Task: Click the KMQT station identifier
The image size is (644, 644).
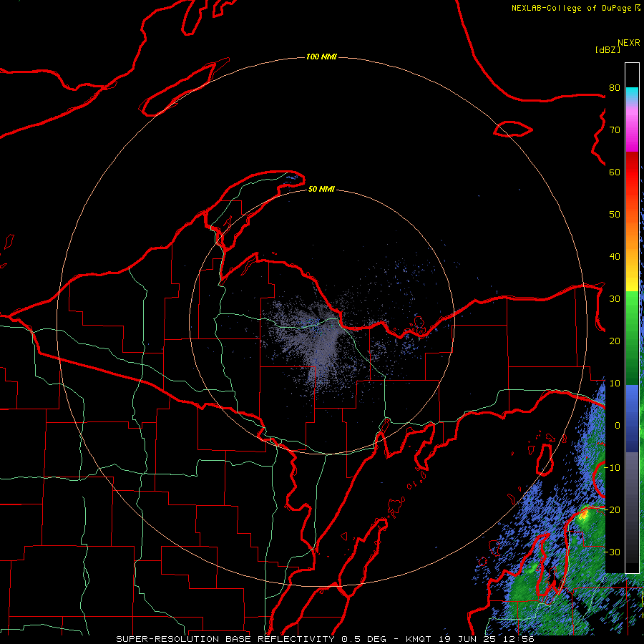Action: pos(418,639)
